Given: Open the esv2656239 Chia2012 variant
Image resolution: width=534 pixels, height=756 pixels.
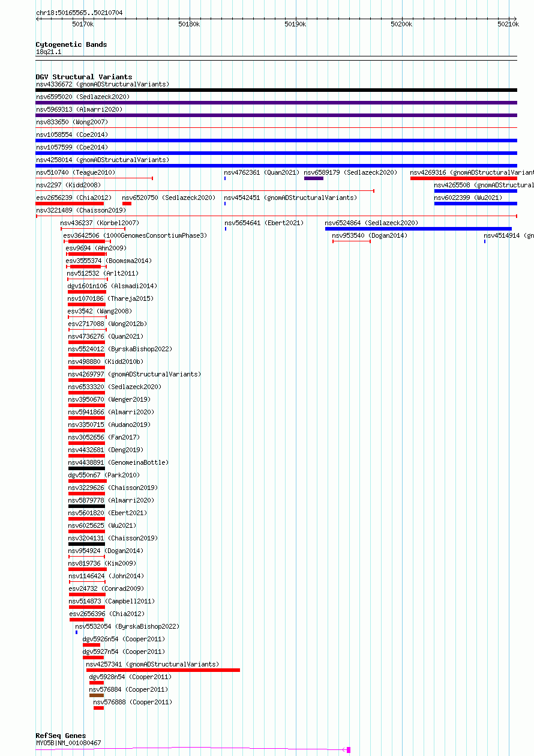Looking at the screenshot, I should pos(74,198).
